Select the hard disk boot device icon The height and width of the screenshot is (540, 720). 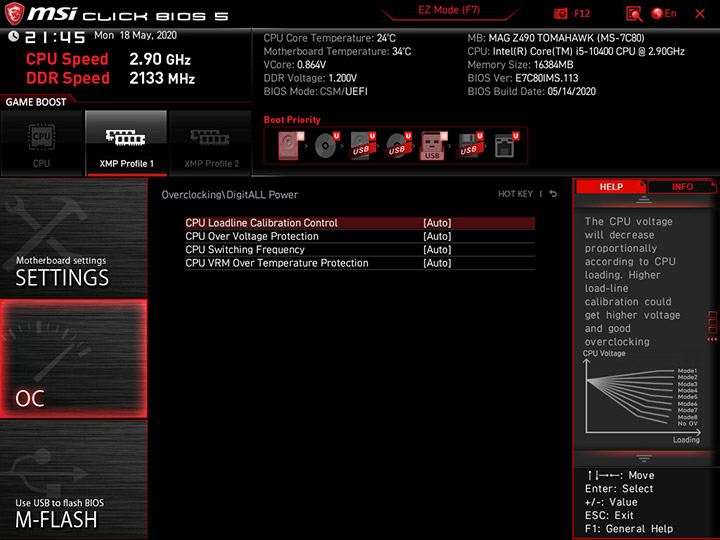[x=291, y=146]
